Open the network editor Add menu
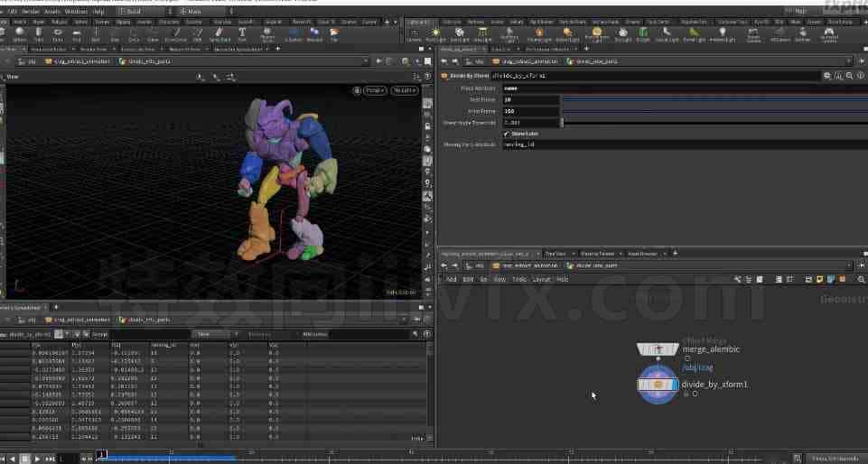Image resolution: width=868 pixels, height=464 pixels. click(x=452, y=279)
